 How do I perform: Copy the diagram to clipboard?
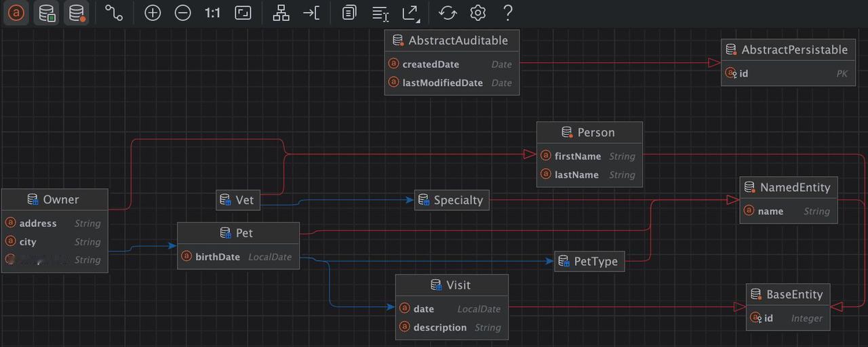(x=349, y=13)
